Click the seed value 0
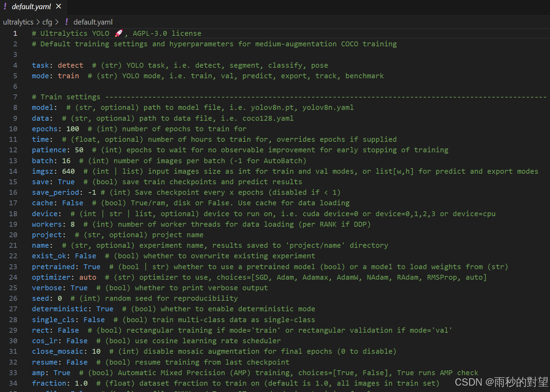 click(x=60, y=298)
